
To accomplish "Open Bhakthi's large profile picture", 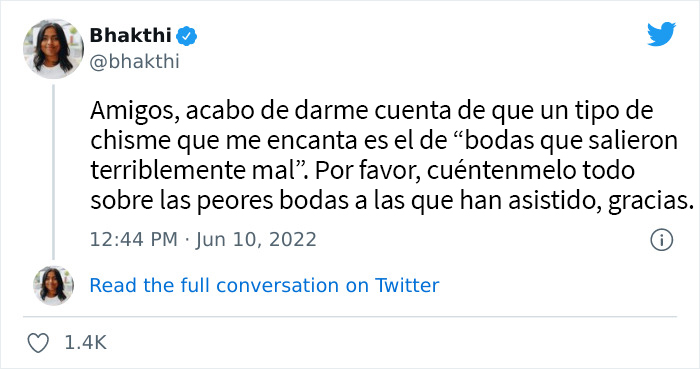I will [x=53, y=49].
